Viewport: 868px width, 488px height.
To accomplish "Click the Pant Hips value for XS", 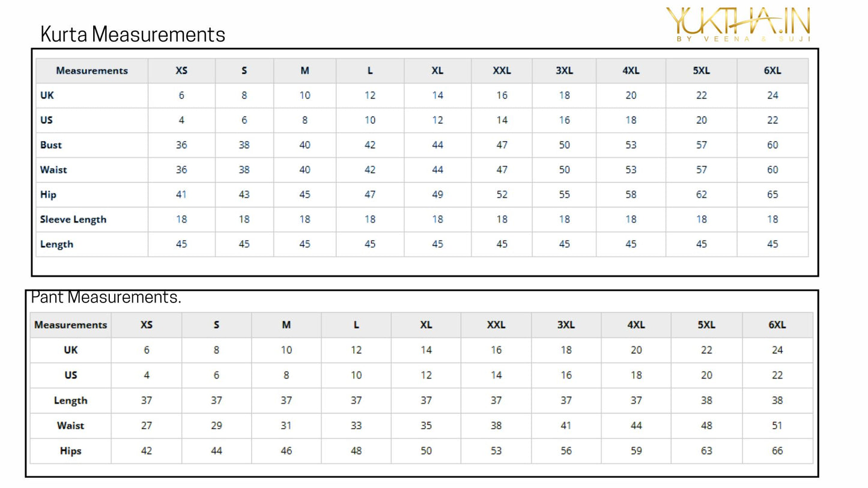I will pos(147,451).
